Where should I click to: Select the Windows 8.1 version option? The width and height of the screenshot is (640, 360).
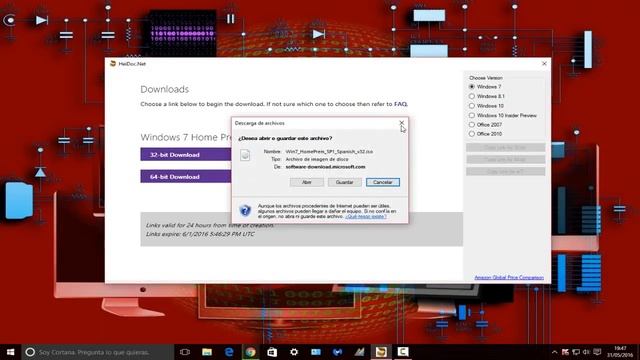pyautogui.click(x=472, y=96)
